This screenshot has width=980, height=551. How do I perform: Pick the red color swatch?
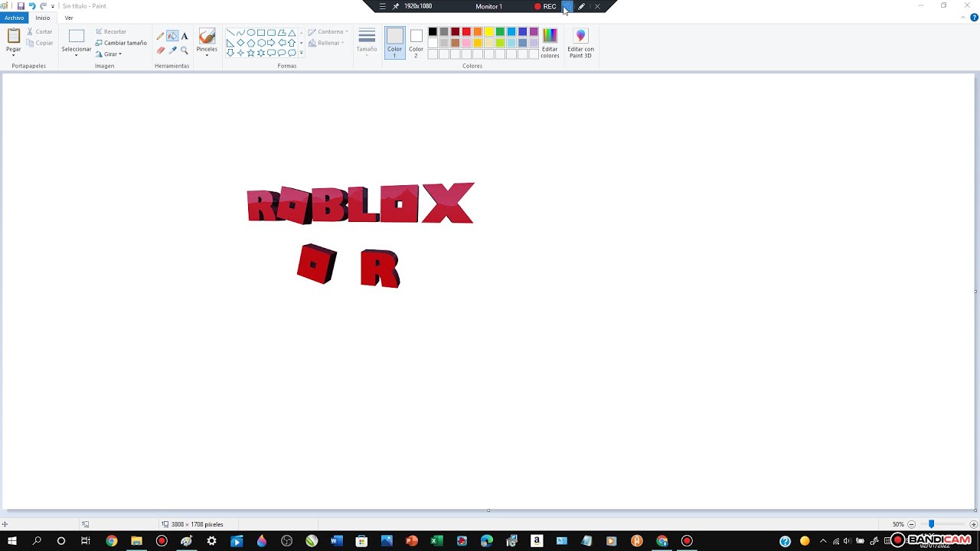click(466, 32)
